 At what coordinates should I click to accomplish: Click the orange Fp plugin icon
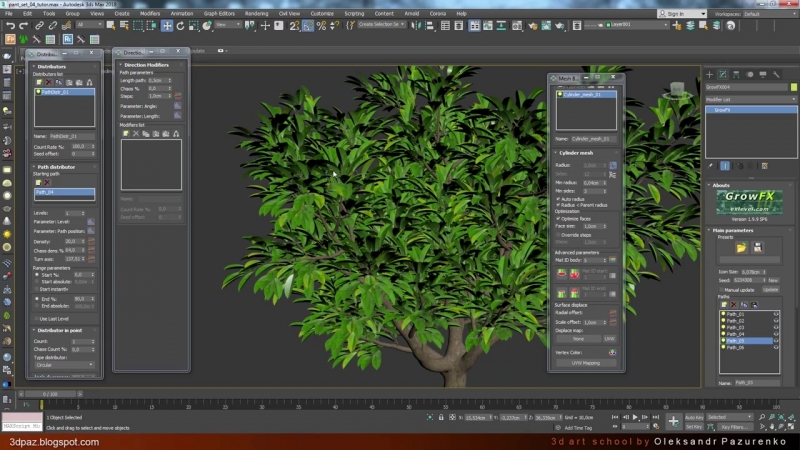10,39
